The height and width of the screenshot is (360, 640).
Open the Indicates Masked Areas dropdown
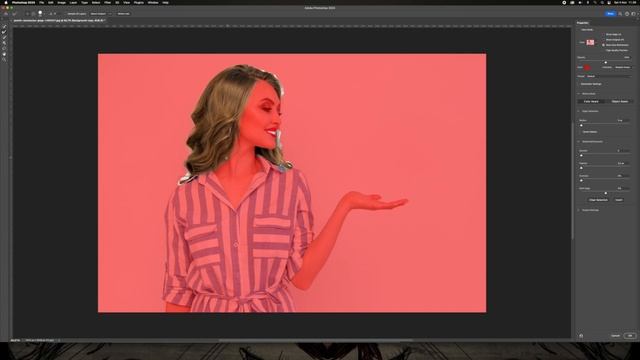point(622,67)
